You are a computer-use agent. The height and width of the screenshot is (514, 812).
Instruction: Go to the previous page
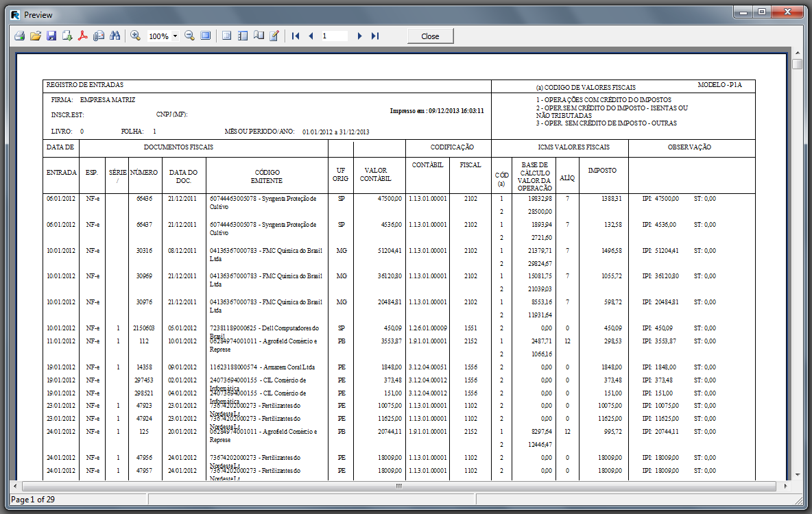[x=311, y=36]
